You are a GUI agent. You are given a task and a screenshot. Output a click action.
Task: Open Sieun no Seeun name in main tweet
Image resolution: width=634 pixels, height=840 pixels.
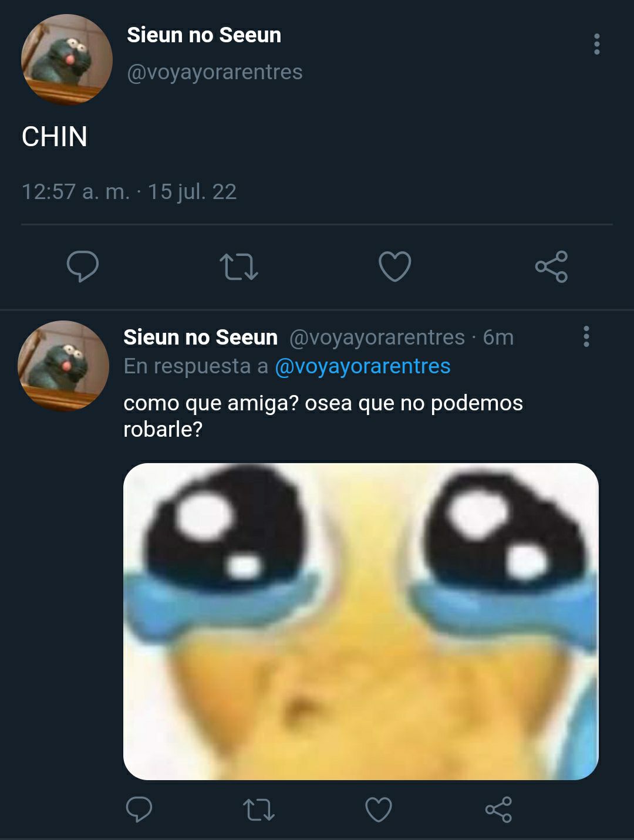click(x=204, y=35)
